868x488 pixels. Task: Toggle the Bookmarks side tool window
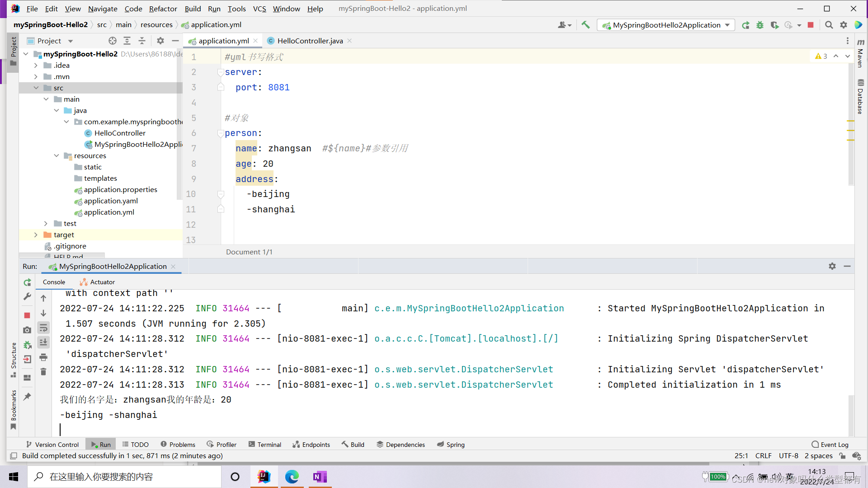[13, 409]
